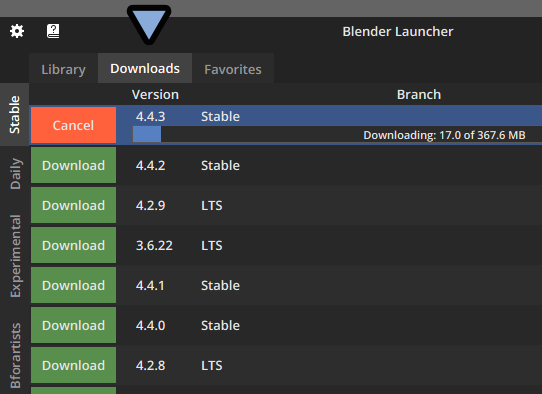
Task: Click the Stable label in the 4.4.2 row
Action: coord(220,166)
